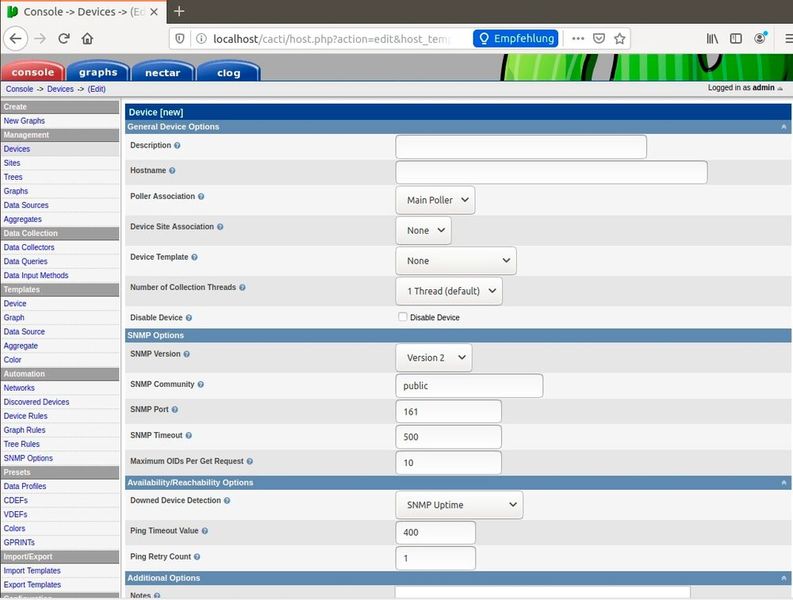Save page to Pocket
This screenshot has height=600, width=793.
pos(599,38)
